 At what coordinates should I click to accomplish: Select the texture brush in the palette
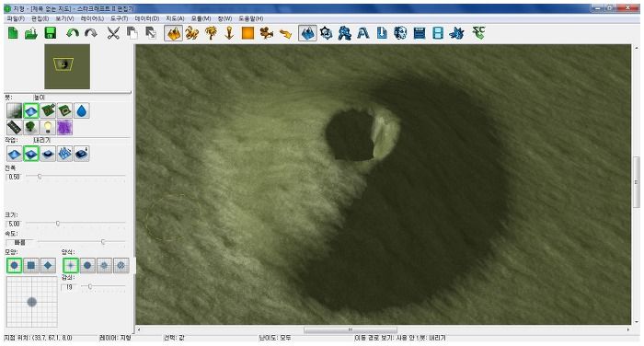click(x=15, y=110)
